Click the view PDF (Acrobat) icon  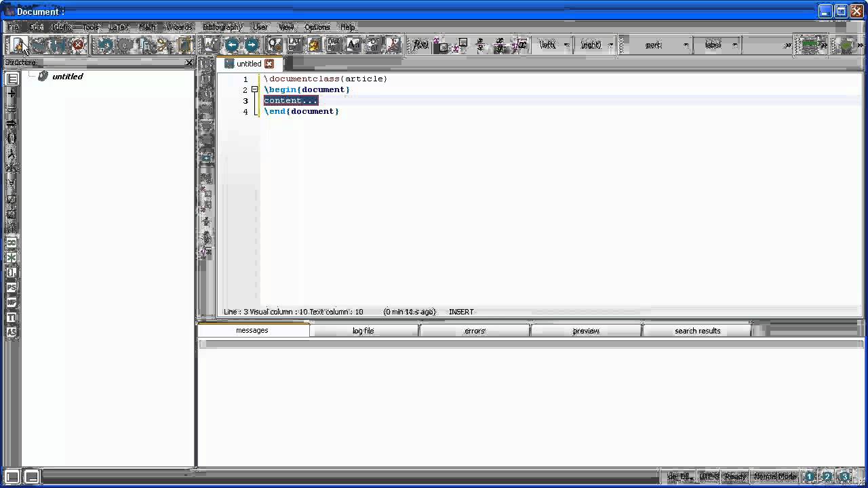pos(393,45)
